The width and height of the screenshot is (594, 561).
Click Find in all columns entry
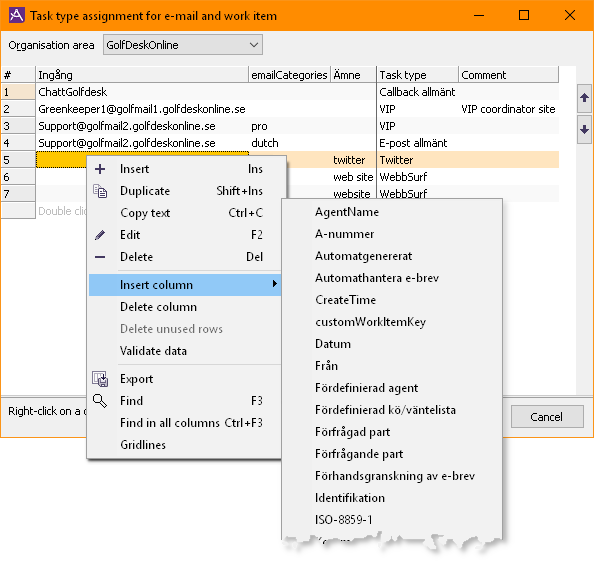191,423
